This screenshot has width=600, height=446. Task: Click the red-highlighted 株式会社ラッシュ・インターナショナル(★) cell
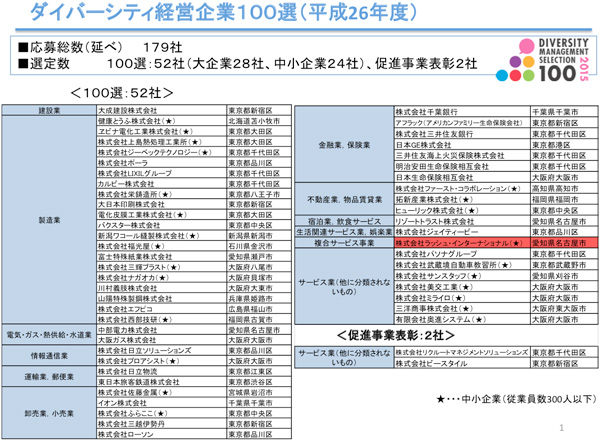pyautogui.click(x=462, y=243)
